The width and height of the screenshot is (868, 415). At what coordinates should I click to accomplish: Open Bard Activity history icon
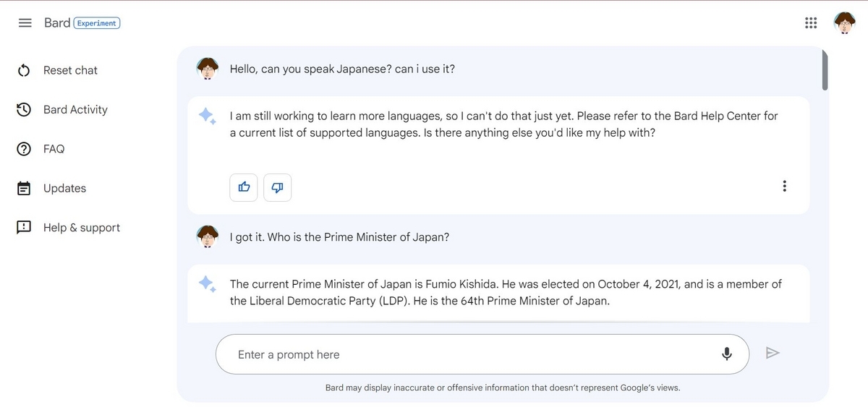tap(24, 110)
